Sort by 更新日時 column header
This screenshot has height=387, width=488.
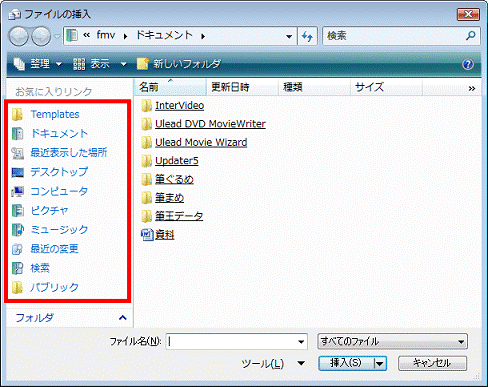point(242,87)
